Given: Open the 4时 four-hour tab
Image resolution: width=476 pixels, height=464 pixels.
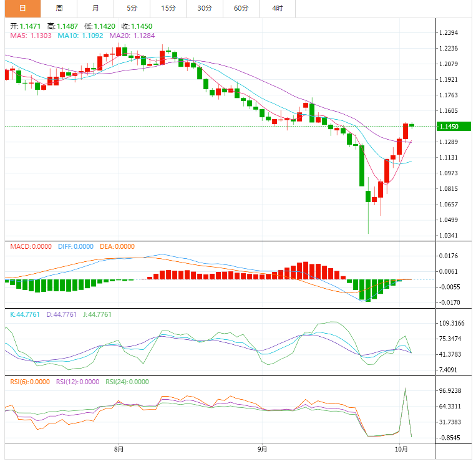Looking at the screenshot, I should 277,9.
